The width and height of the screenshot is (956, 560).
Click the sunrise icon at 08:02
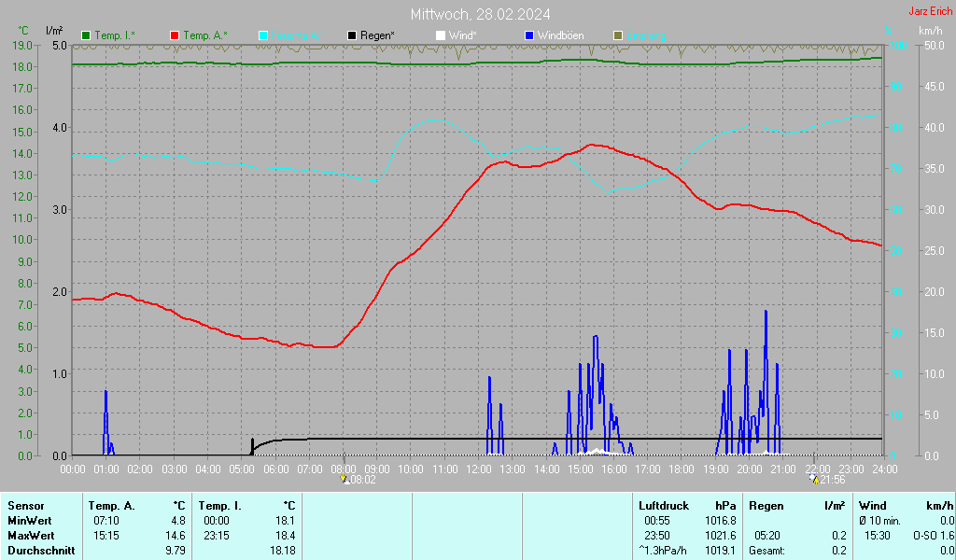[344, 479]
